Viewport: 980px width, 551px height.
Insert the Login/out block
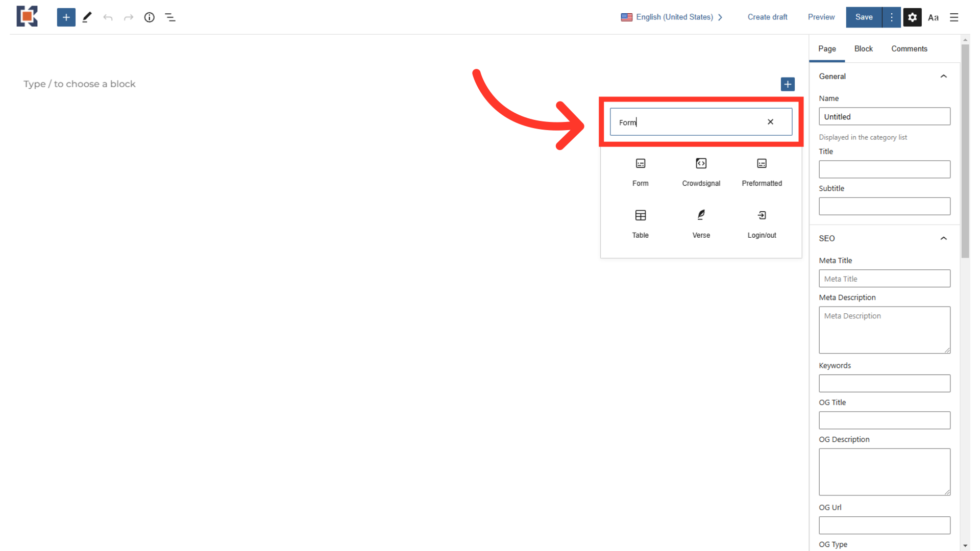pyautogui.click(x=762, y=224)
